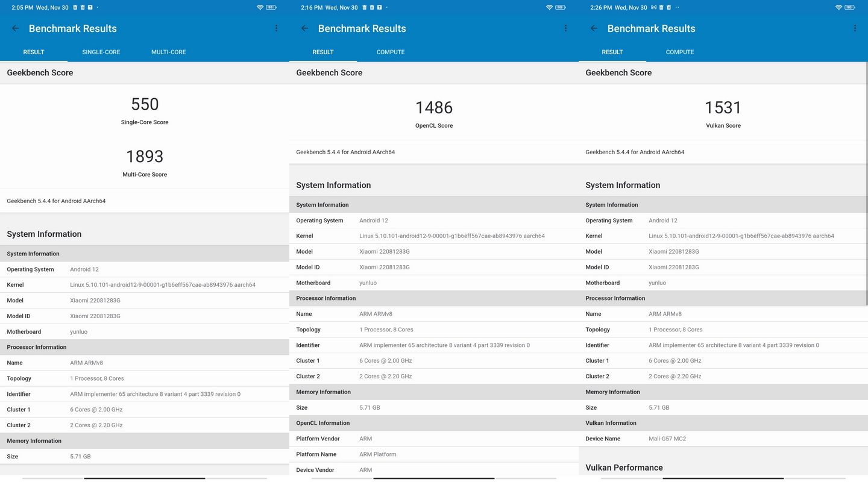
Task: Click "6 Cores @ 2.00 GHz" on the Vulkan results screen
Action: click(675, 361)
